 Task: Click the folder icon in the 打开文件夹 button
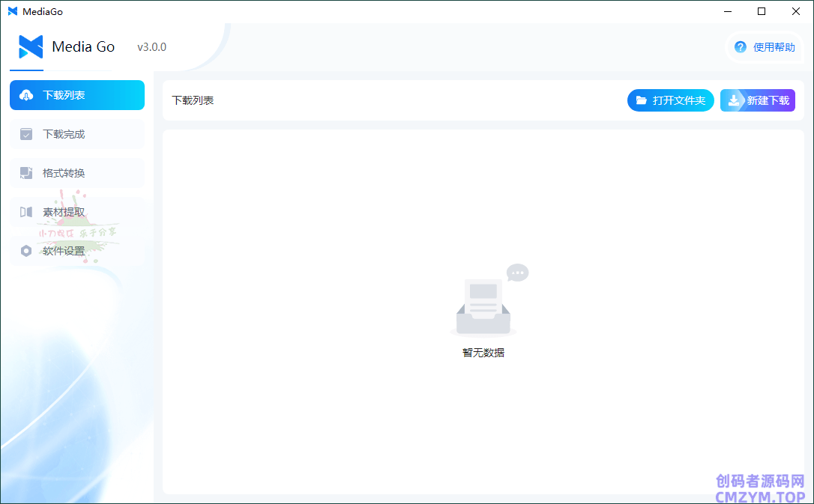click(642, 100)
